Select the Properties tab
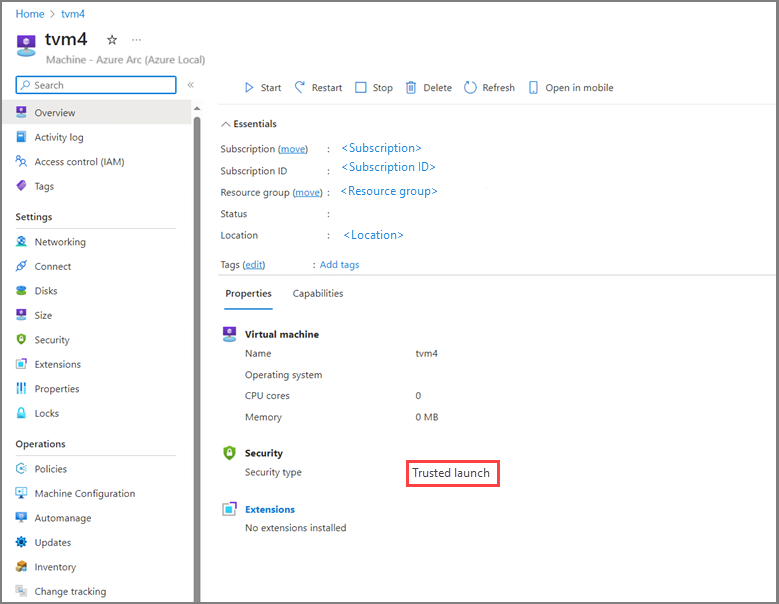779x604 pixels. pos(248,294)
